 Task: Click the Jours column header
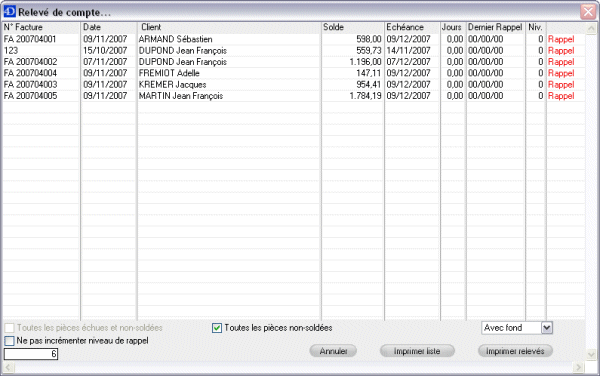452,27
